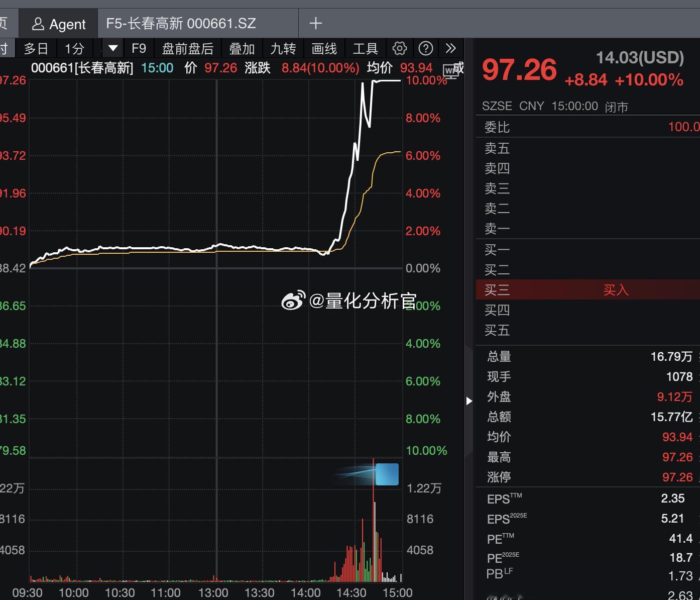The image size is (700, 600).
Task: Open the help question-mark icon
Action: pyautogui.click(x=425, y=48)
